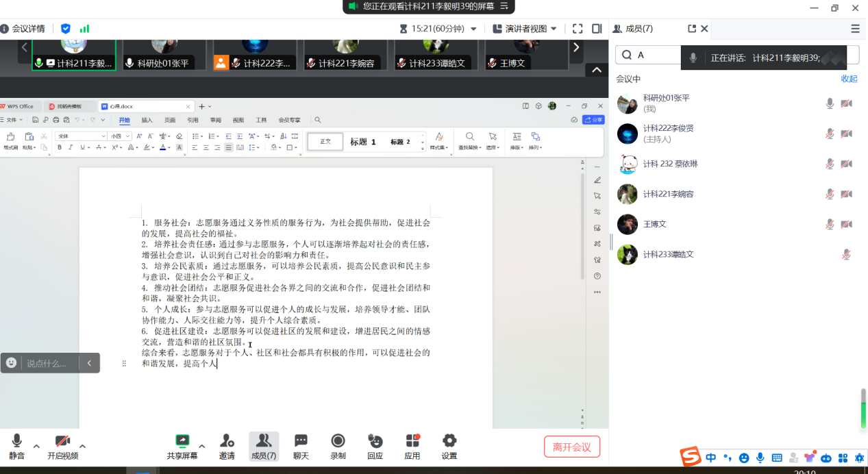The width and height of the screenshot is (868, 474).
Task: Click the green network signal icon
Action: click(84, 29)
